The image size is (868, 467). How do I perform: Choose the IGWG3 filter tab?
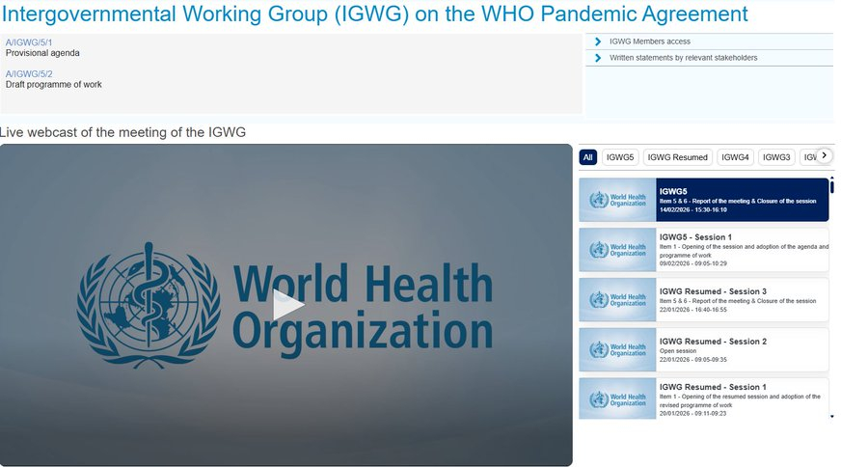(x=775, y=157)
